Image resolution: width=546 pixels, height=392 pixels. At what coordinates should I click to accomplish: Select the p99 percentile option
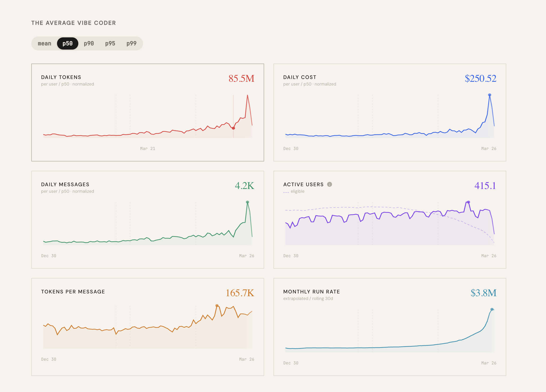tap(131, 43)
